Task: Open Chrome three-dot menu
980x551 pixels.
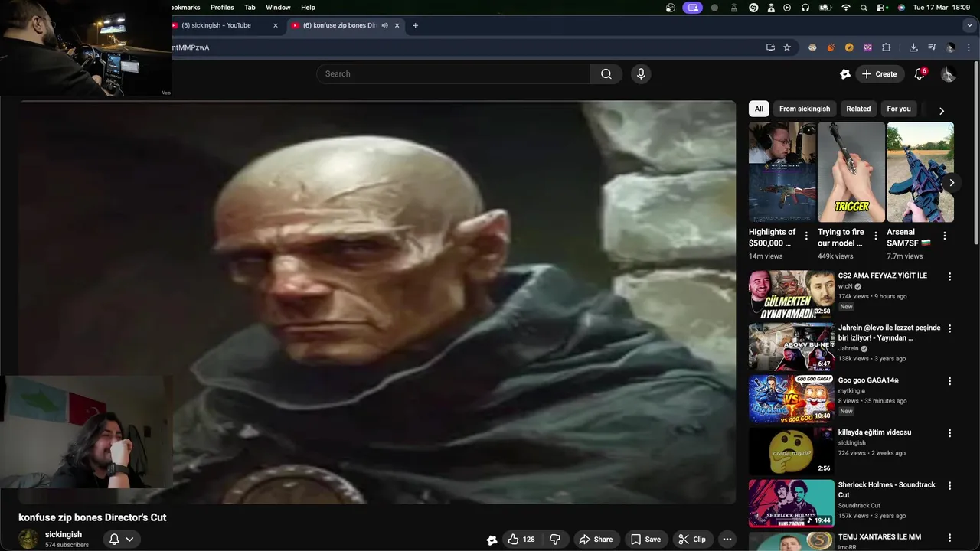Action: pos(969,47)
